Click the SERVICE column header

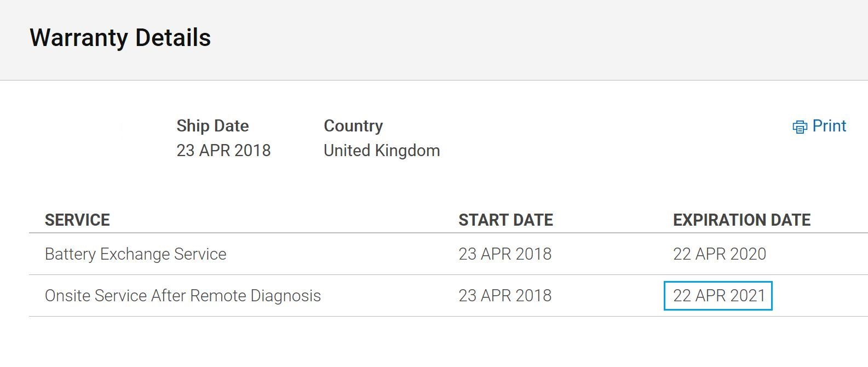pos(77,220)
